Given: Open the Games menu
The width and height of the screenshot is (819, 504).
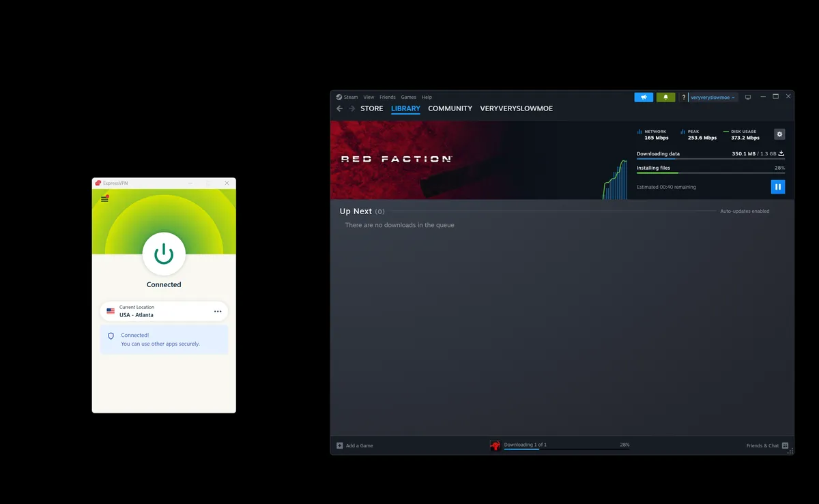Looking at the screenshot, I should (x=408, y=98).
